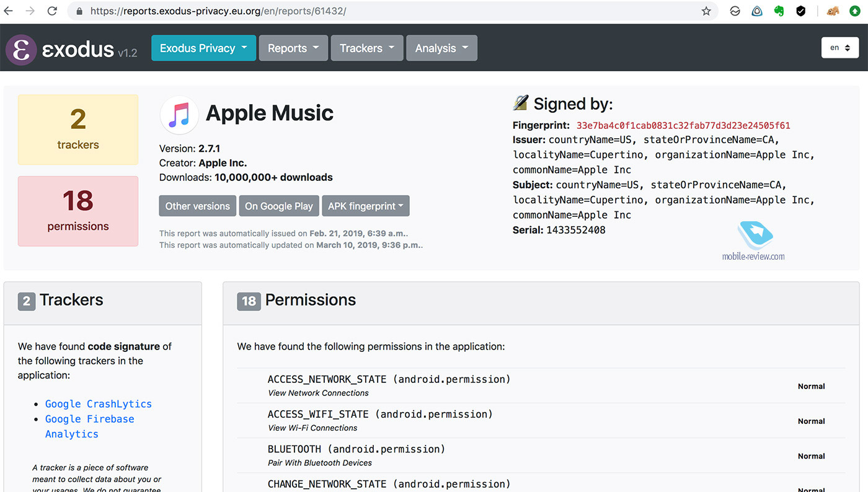Click the triangular blue extension icon

(757, 11)
